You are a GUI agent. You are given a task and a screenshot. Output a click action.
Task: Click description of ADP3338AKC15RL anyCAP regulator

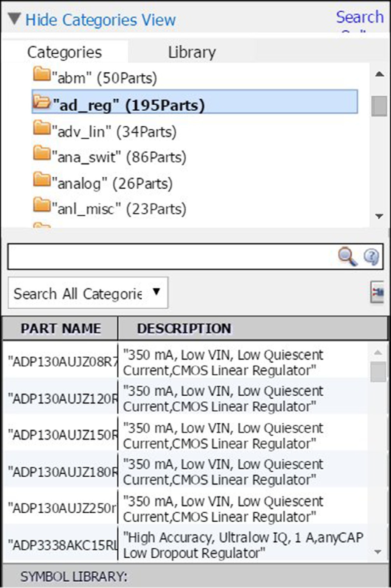243,545
